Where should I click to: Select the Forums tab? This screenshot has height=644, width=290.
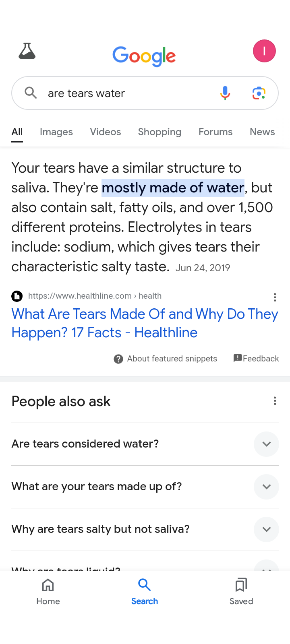[215, 132]
